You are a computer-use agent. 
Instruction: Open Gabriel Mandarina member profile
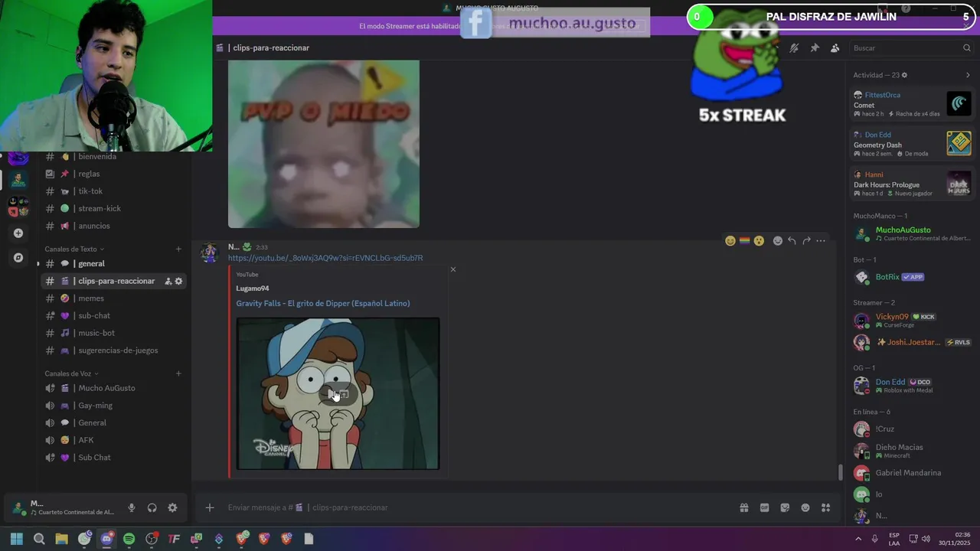tap(912, 473)
